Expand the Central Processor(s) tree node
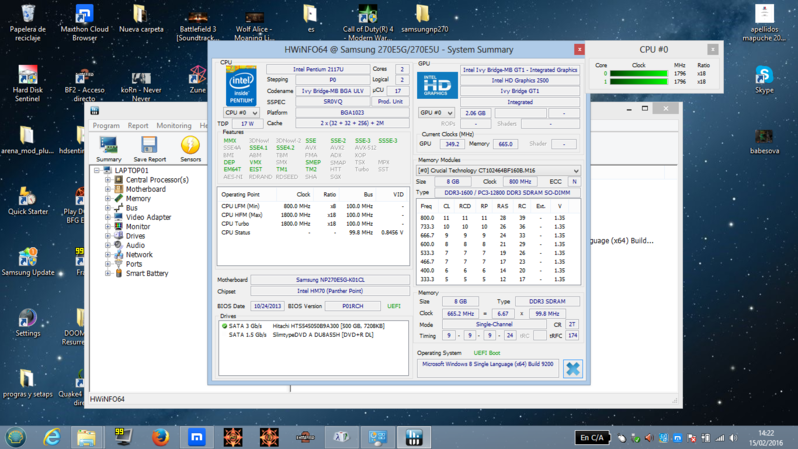Screen dimensions: 798x449 click(x=108, y=180)
